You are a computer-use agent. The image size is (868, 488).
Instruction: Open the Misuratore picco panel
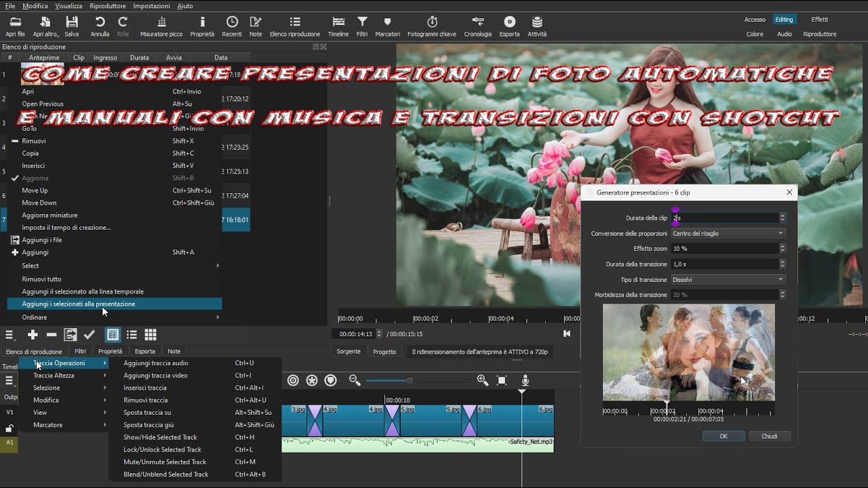click(x=161, y=26)
